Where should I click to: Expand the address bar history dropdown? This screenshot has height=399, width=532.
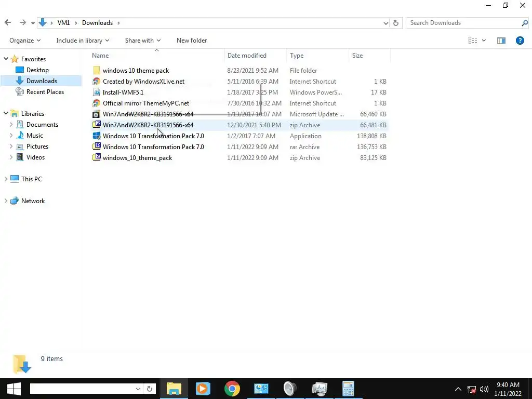click(x=386, y=23)
